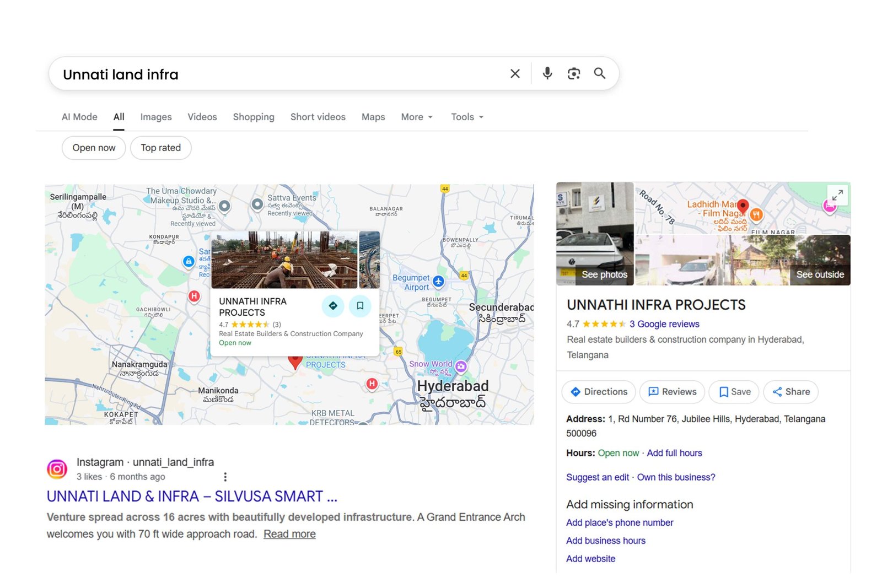Expand the More search categories dropdown

416,117
